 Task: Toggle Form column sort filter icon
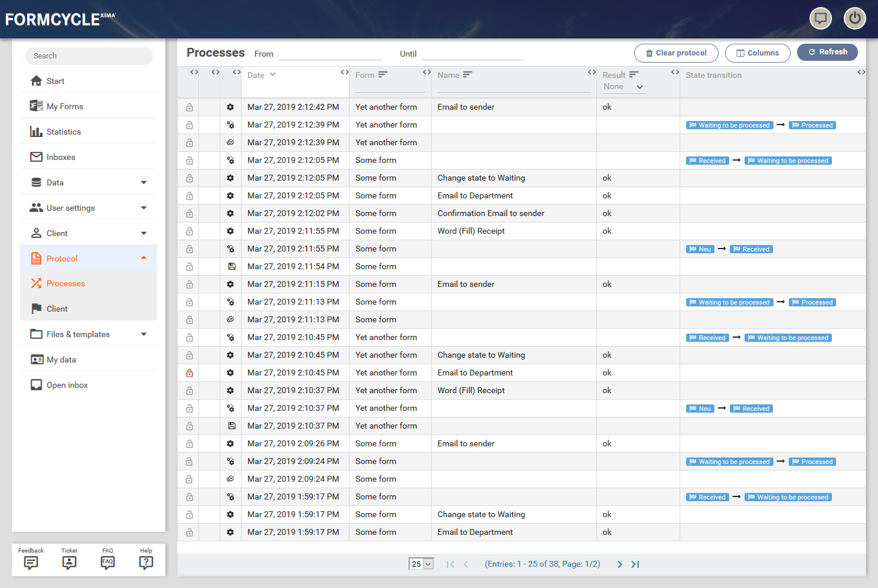coord(383,75)
